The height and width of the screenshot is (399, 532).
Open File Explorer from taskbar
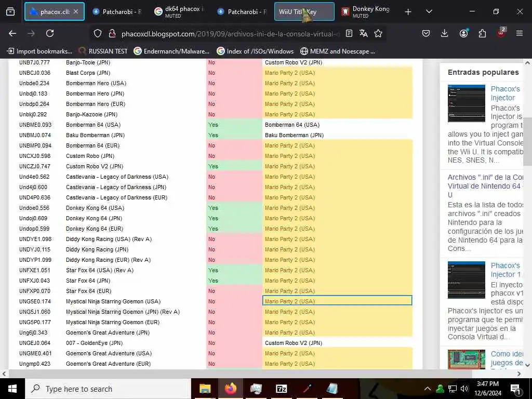point(205,389)
